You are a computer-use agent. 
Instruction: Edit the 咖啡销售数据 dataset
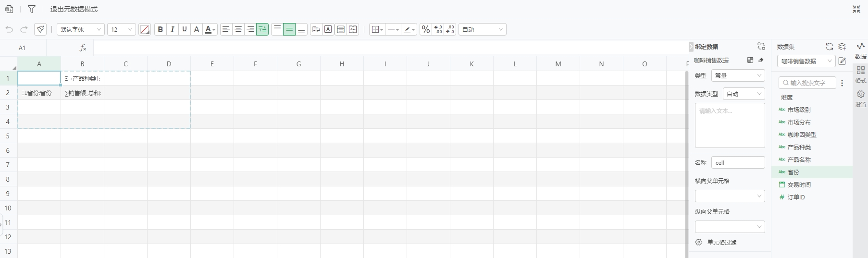(842, 61)
